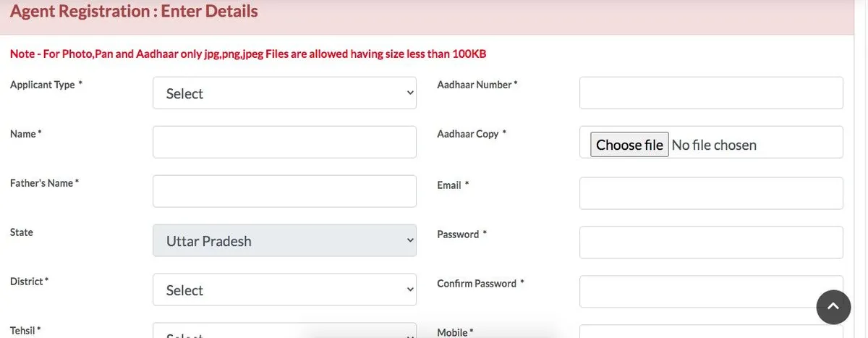The image size is (868, 338).
Task: Select the Aadhaar Number input box
Action: [x=711, y=93]
